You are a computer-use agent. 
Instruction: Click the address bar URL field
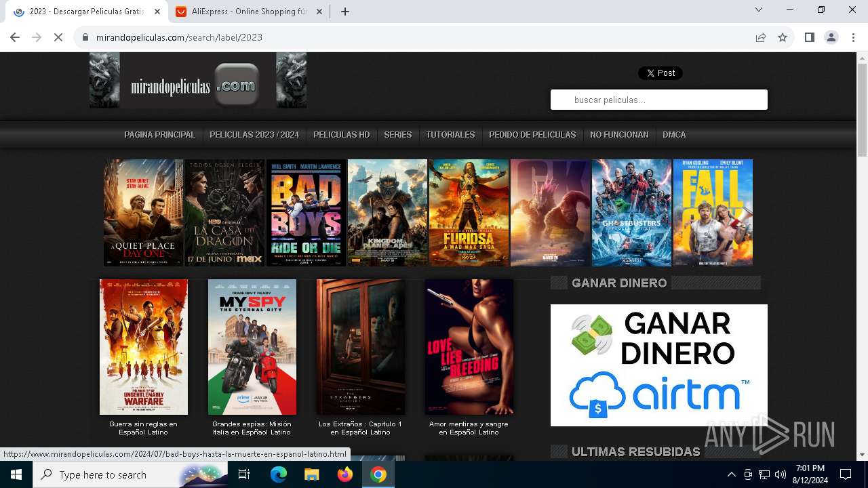(x=420, y=37)
